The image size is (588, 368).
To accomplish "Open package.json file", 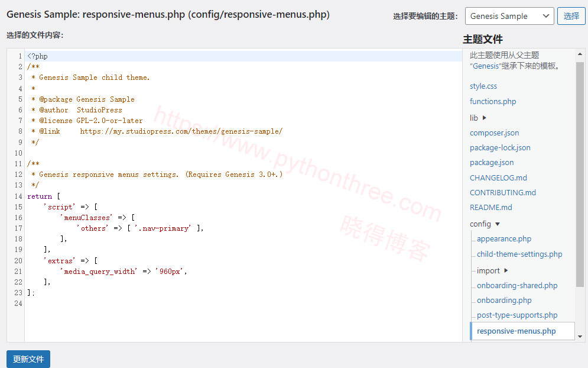I will pyautogui.click(x=492, y=163).
